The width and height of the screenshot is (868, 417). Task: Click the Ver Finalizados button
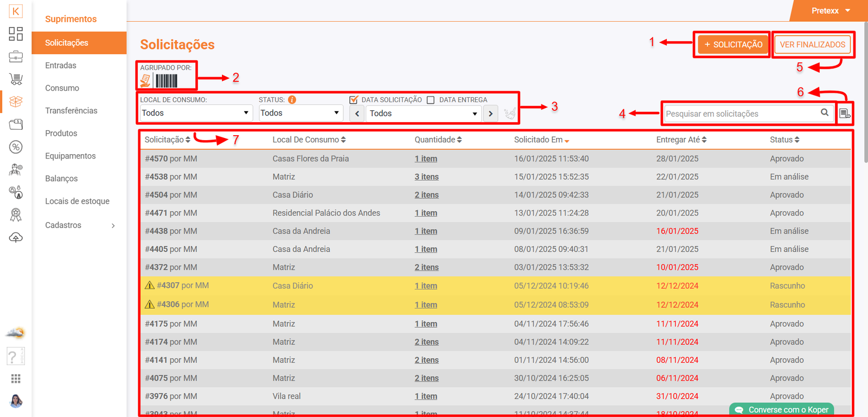(x=812, y=45)
